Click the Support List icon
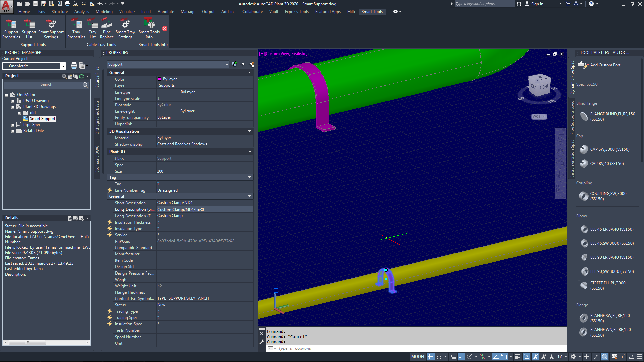The image size is (644, 362). (x=29, y=29)
